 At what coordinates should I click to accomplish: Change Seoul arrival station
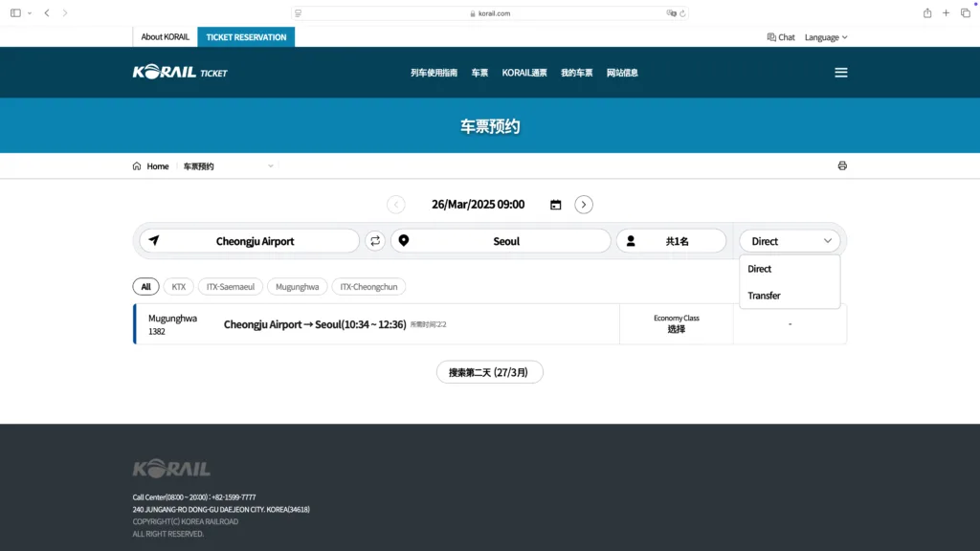[x=501, y=241]
